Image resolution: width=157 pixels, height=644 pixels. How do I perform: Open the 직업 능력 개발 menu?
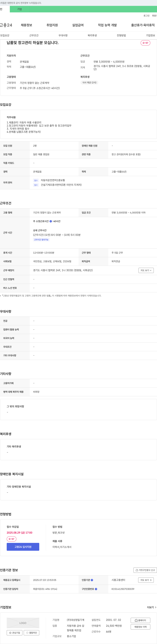(107, 25)
